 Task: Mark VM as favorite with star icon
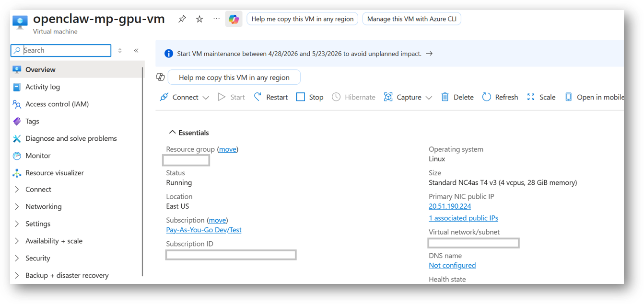click(199, 19)
